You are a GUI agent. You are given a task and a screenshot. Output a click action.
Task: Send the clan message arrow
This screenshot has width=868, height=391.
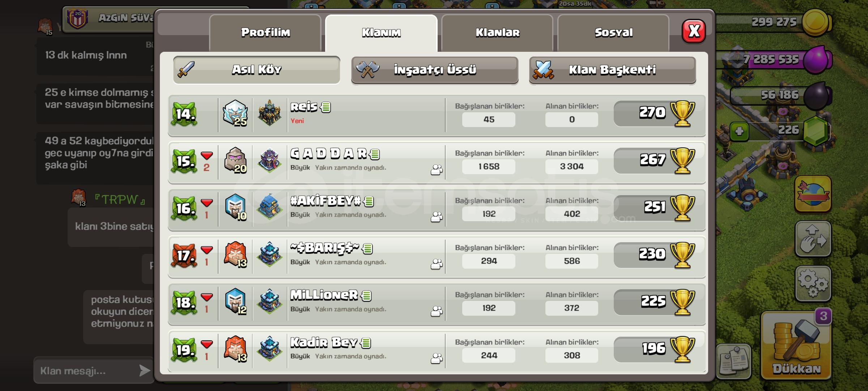(144, 370)
